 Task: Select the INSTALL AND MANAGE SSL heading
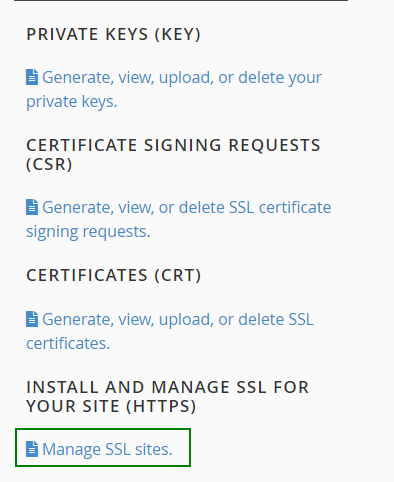168,397
